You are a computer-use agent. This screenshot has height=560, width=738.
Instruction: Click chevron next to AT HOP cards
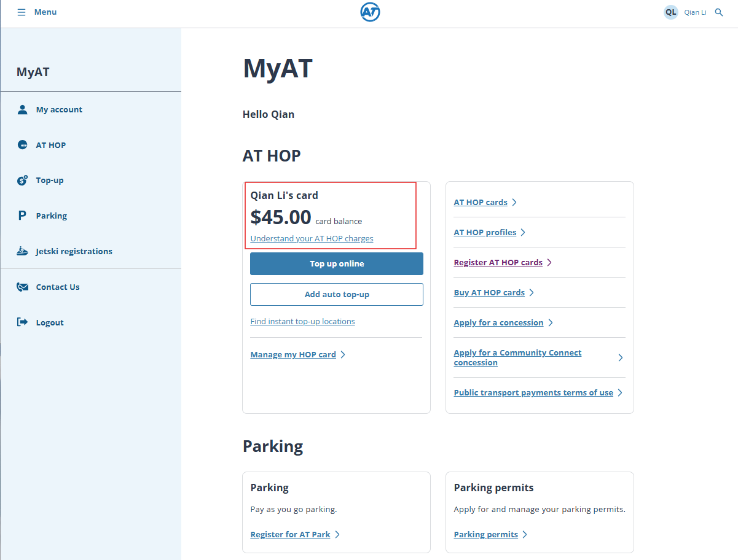pyautogui.click(x=514, y=202)
